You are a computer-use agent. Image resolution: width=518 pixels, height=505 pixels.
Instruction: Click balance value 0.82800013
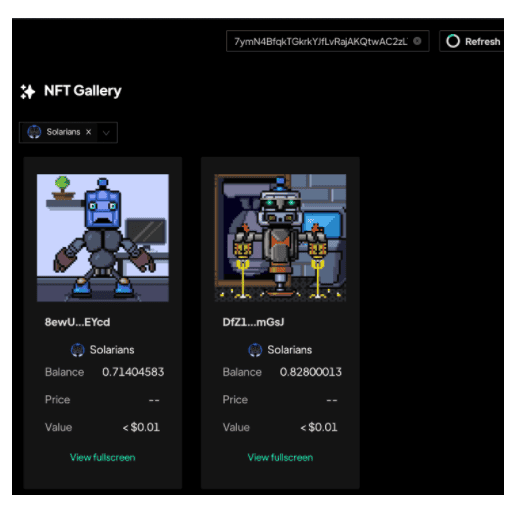[x=311, y=372]
